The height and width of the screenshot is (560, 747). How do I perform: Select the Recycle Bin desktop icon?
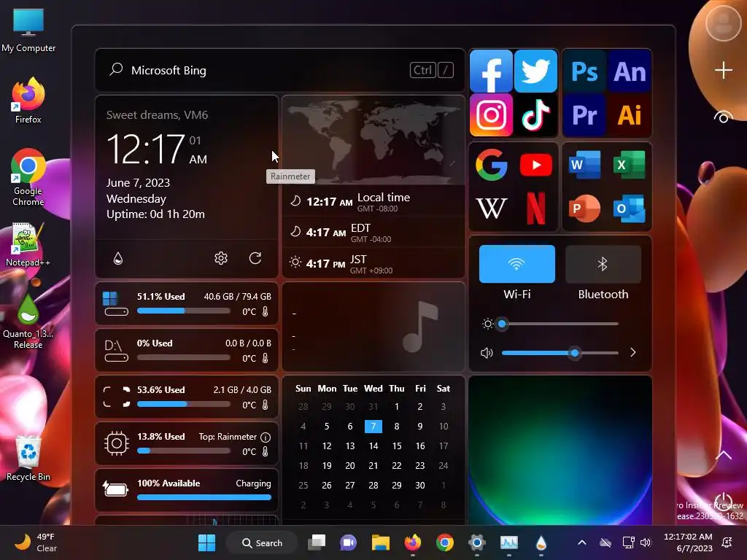tap(28, 458)
